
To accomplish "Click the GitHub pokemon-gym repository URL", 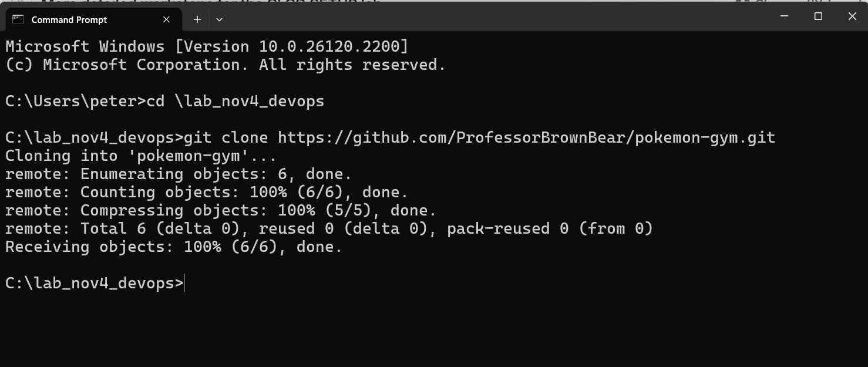I will click(x=526, y=137).
